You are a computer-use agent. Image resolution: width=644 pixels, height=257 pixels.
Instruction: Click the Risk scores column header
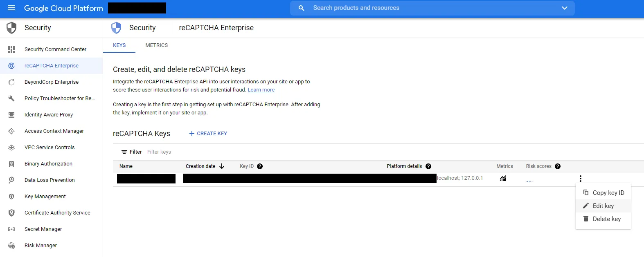(x=538, y=166)
